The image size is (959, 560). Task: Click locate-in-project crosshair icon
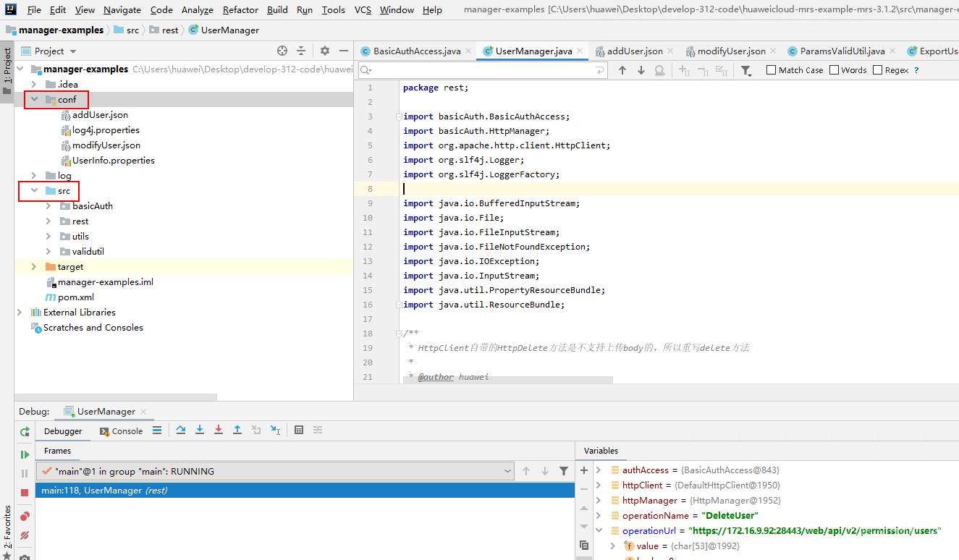[x=282, y=51]
